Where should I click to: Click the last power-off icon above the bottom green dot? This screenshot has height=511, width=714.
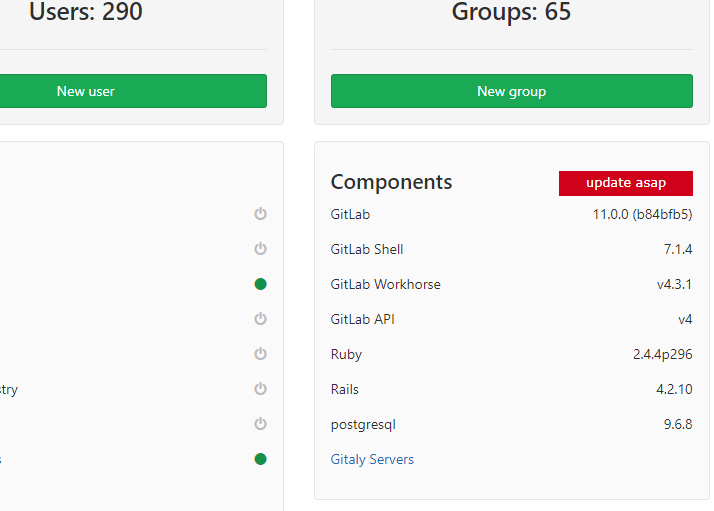tap(260, 424)
